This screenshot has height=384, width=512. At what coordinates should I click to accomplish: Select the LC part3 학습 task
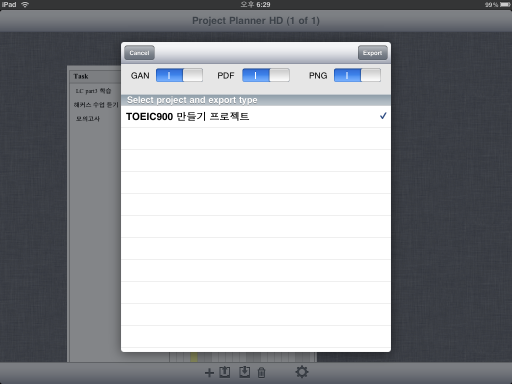click(x=93, y=91)
